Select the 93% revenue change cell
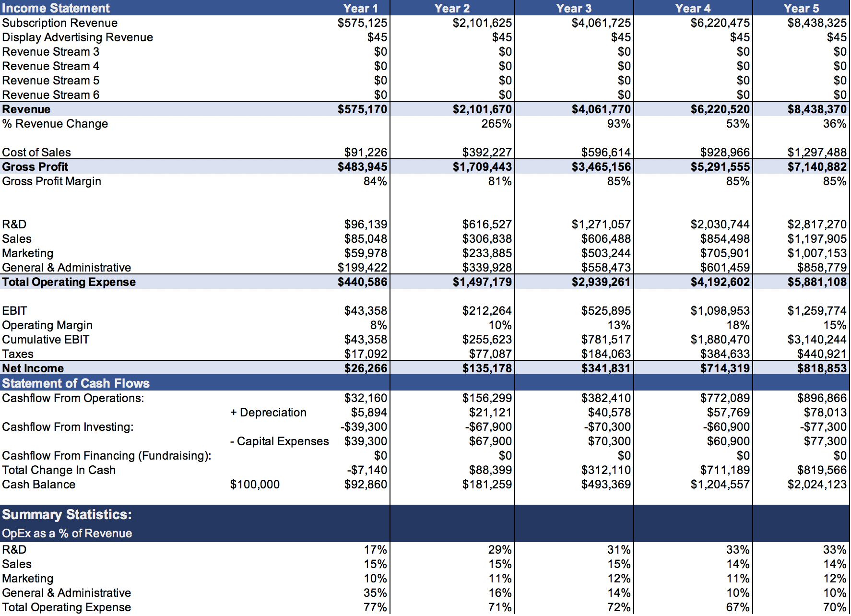Screen dimensions: 851x616 (x=619, y=124)
